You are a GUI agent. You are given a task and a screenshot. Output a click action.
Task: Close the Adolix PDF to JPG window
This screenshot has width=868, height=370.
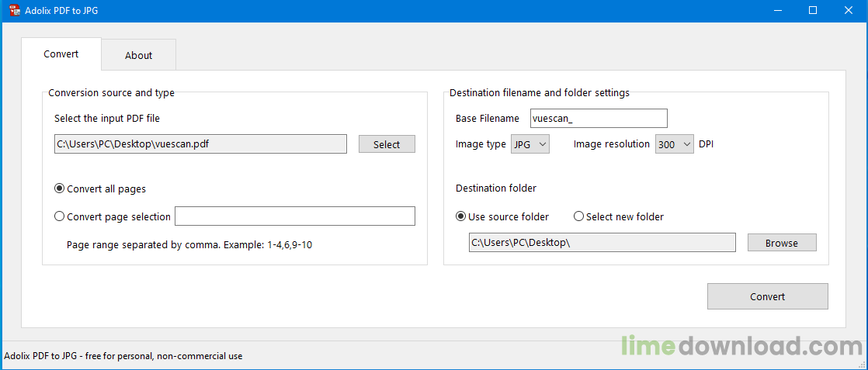pos(849,11)
